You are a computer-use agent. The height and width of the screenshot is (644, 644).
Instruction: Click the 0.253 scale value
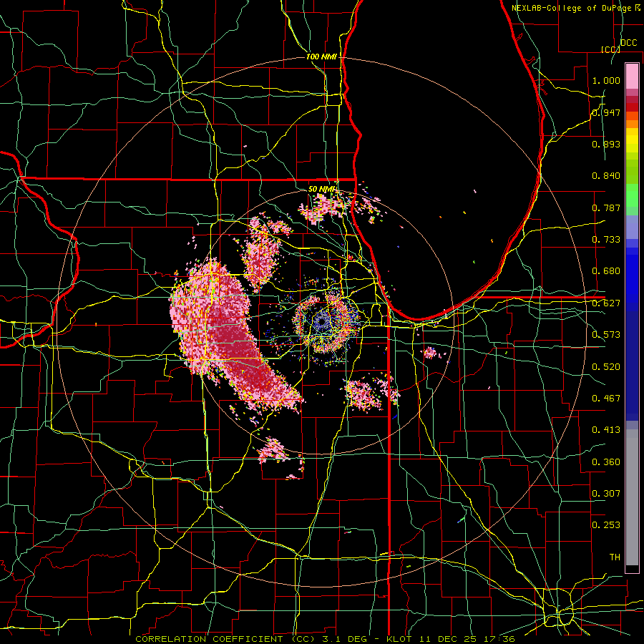point(606,525)
